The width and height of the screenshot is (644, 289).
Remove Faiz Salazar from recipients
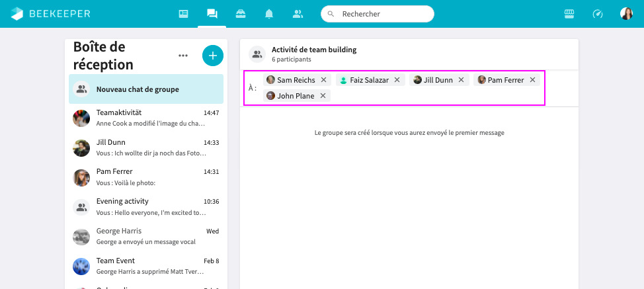coord(397,80)
